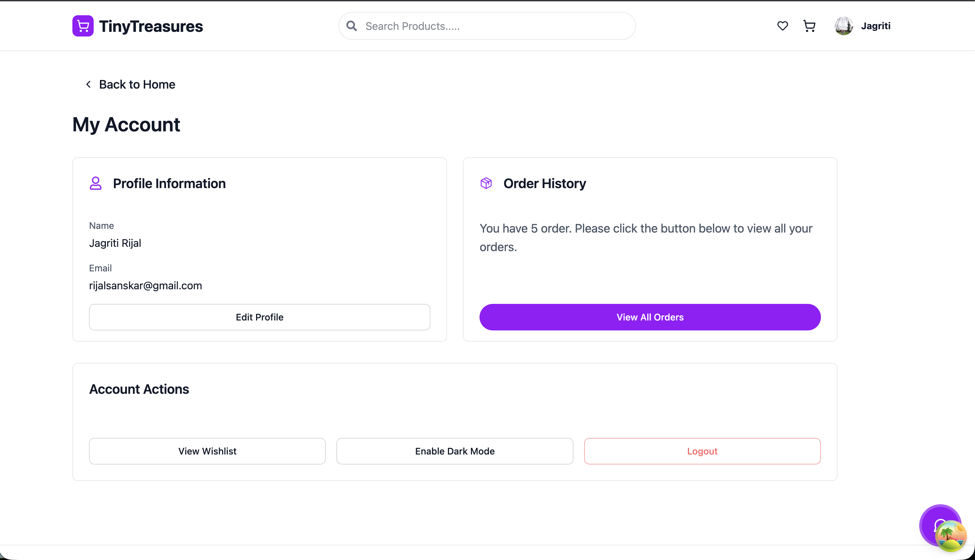Image resolution: width=975 pixels, height=560 pixels.
Task: Click the TinyTreasures brand name
Action: point(151,26)
